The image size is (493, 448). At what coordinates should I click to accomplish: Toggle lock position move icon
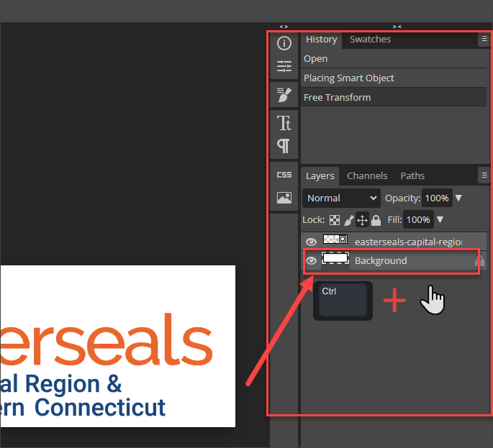coord(362,220)
